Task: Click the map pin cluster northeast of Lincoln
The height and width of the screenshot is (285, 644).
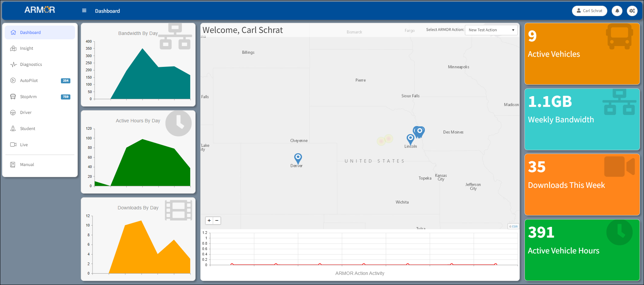Action: (419, 132)
